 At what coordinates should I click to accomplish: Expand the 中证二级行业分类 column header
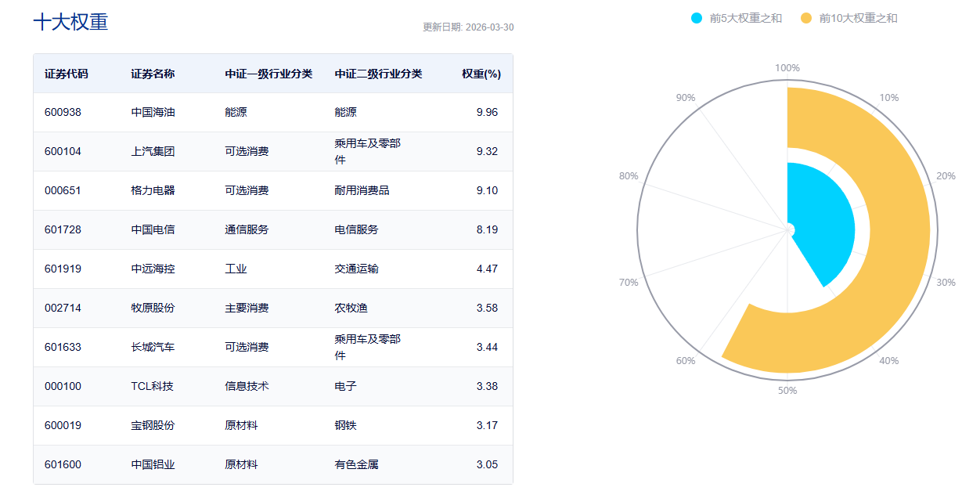point(373,73)
